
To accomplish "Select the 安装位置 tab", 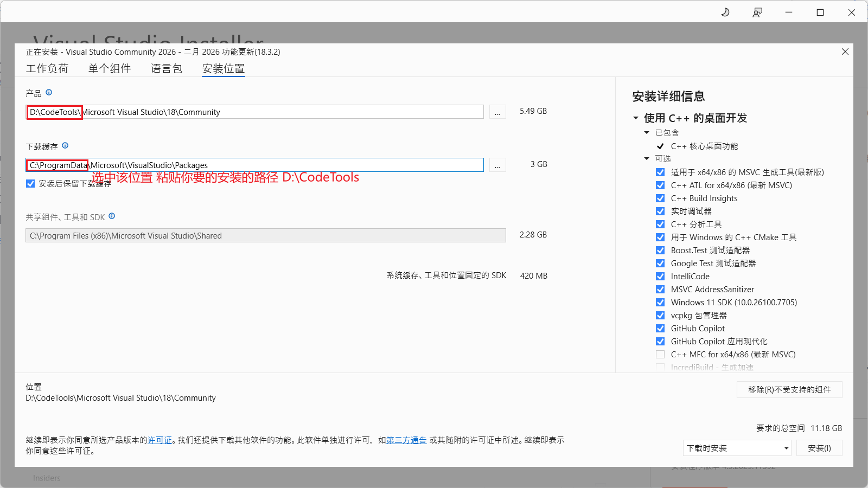I will click(224, 68).
